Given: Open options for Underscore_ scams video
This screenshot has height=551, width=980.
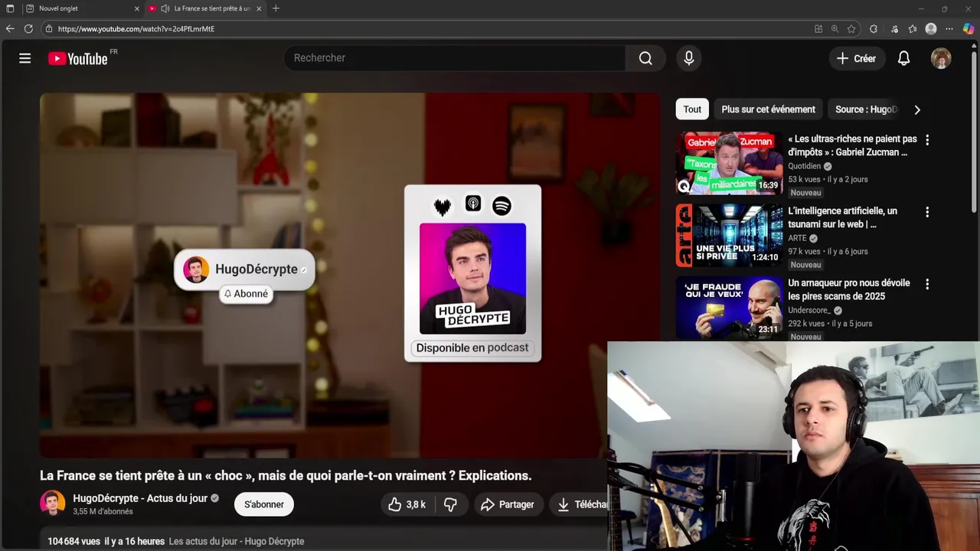Looking at the screenshot, I should (x=927, y=284).
